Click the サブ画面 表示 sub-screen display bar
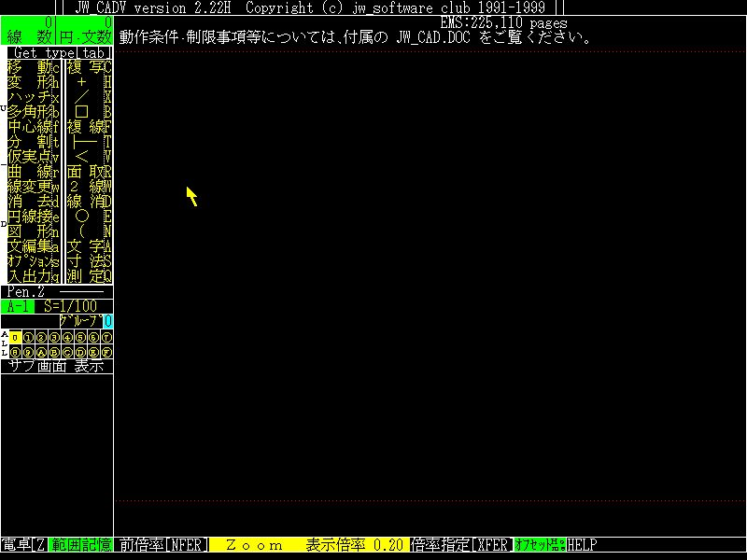This screenshot has width=747, height=560. point(56,367)
